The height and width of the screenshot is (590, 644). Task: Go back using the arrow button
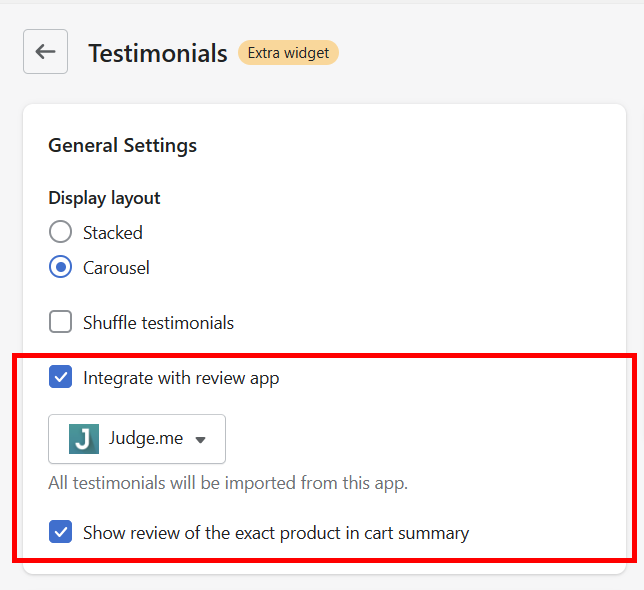(46, 52)
